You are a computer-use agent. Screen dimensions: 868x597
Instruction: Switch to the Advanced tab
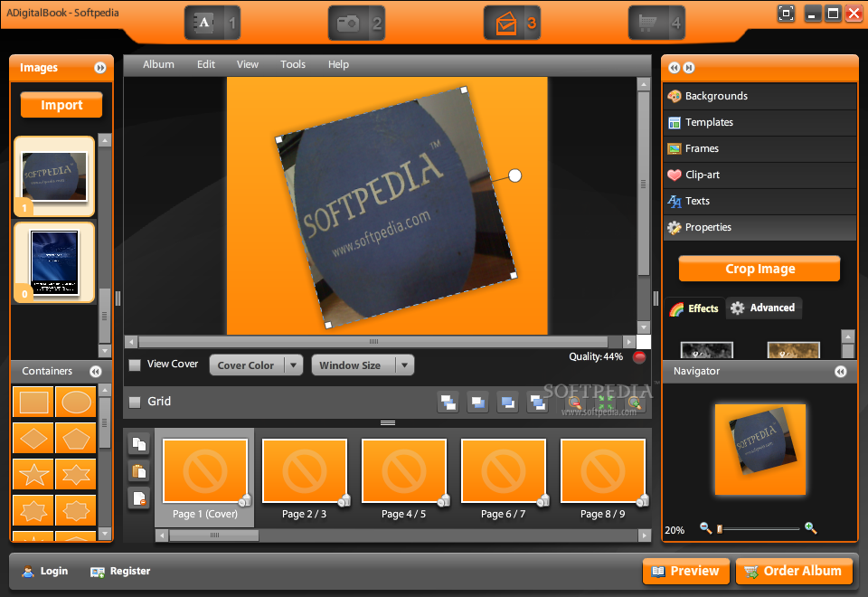pos(763,308)
